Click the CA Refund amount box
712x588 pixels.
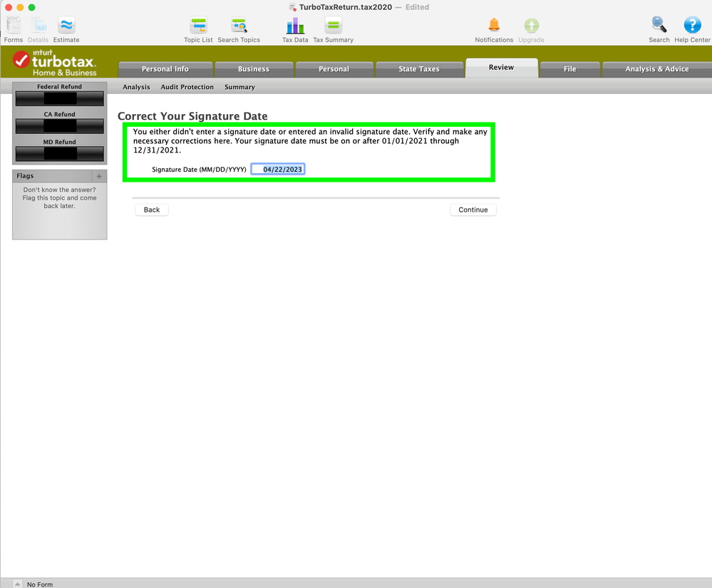coord(59,126)
